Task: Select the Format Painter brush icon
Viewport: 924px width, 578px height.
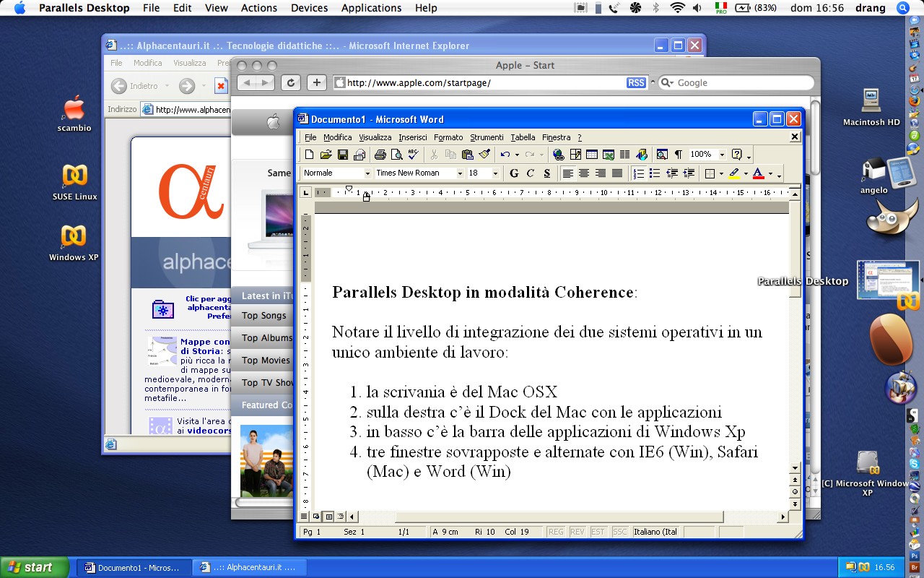Action: [484, 155]
